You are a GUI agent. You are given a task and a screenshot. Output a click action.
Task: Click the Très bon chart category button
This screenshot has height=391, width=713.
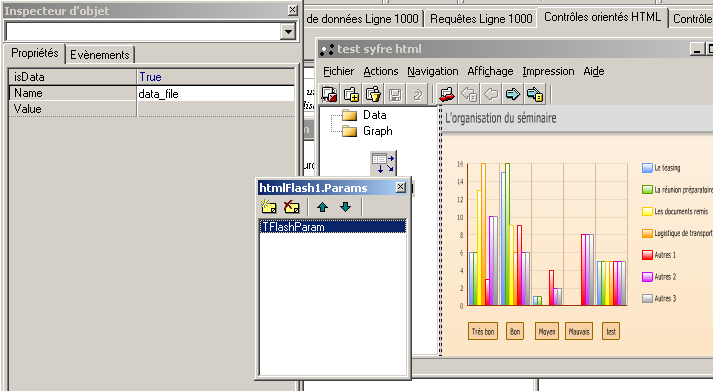(x=482, y=331)
